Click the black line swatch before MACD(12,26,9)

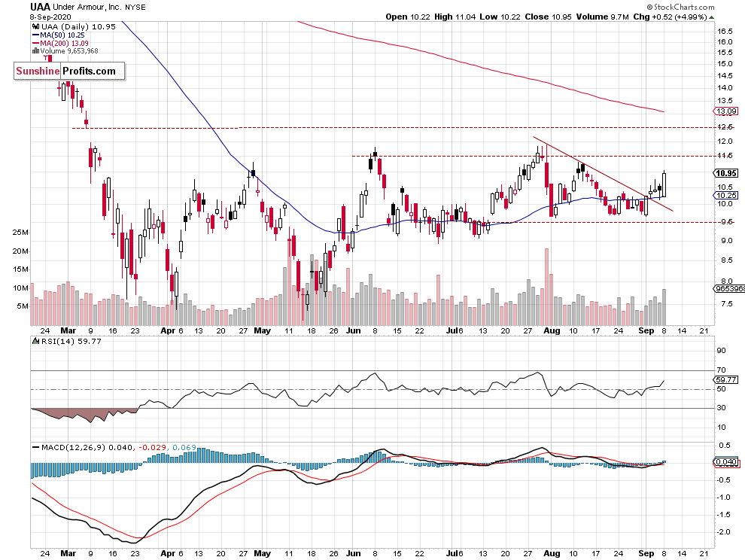pyautogui.click(x=35, y=447)
